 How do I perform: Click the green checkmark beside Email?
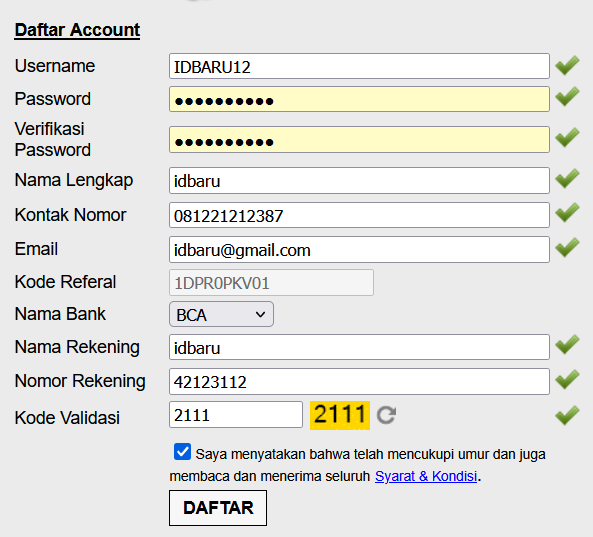[567, 247]
